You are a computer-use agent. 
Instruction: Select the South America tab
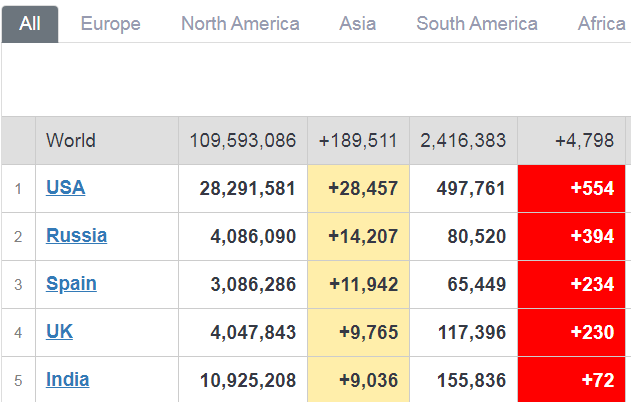click(477, 23)
